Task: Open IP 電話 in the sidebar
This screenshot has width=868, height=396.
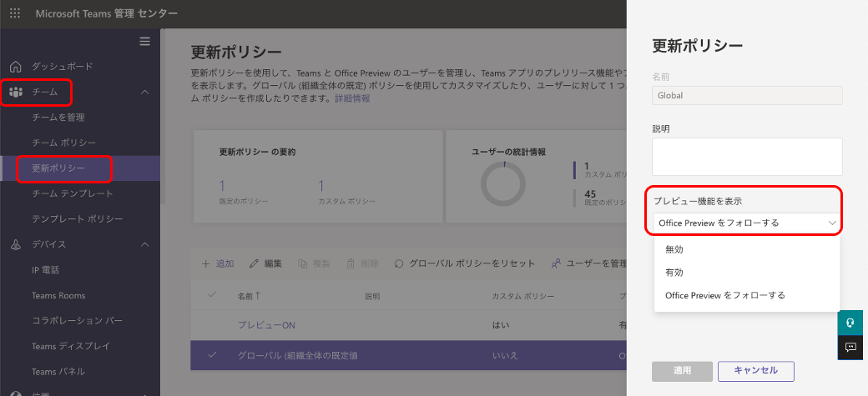Action: pyautogui.click(x=45, y=270)
